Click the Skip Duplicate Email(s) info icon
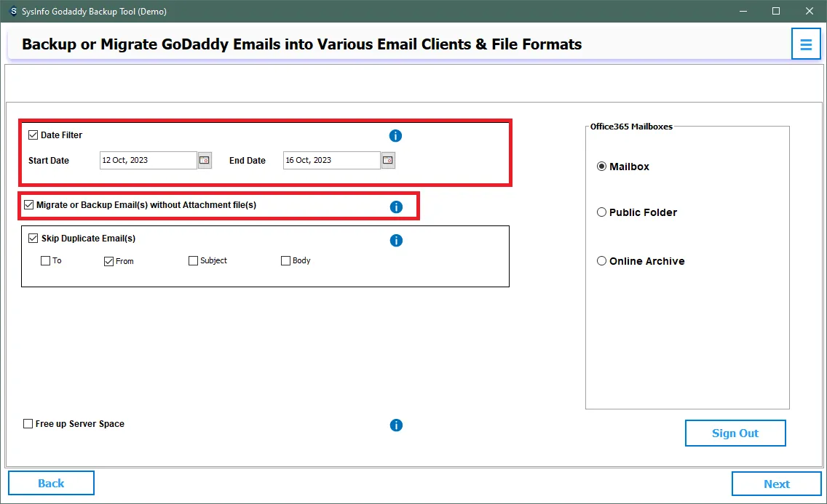This screenshot has width=827, height=504. point(396,241)
